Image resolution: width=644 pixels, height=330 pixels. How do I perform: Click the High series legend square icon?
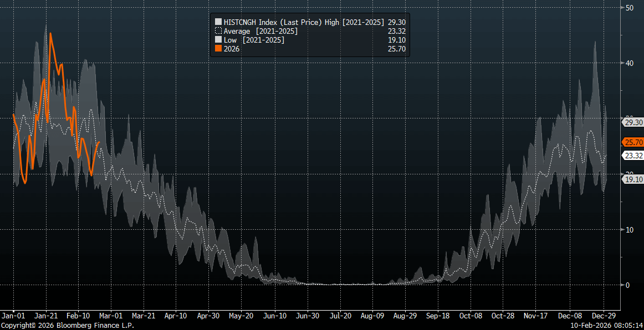218,22
